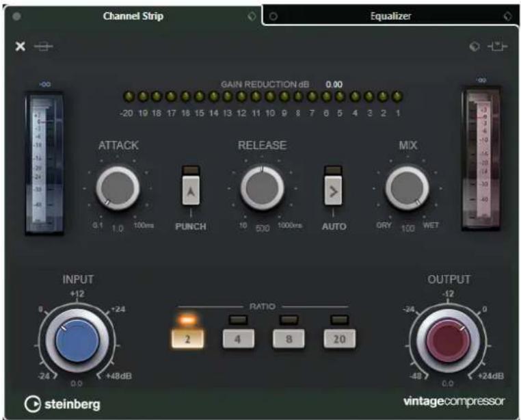Select ratio 8 button
Screen dimensions: 521x420
click(x=289, y=339)
